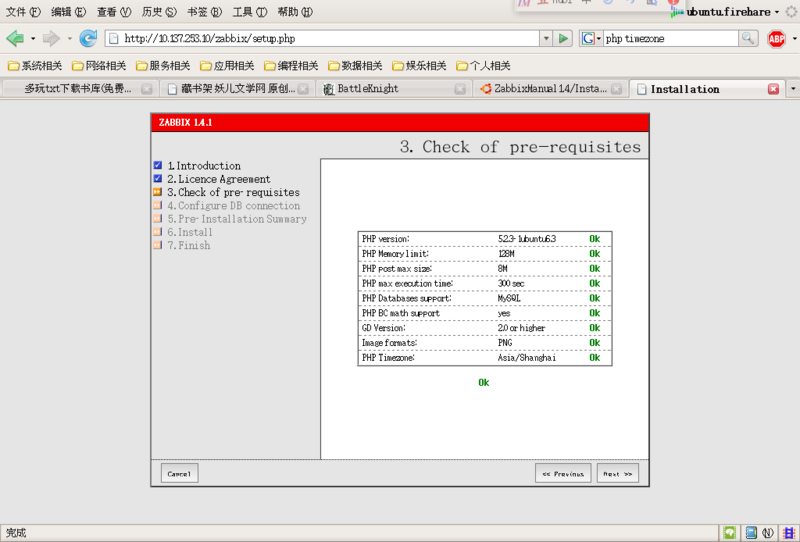Switch to the ZabbixManual1.4/Insta... tab
The width and height of the screenshot is (800, 542).
click(x=550, y=89)
